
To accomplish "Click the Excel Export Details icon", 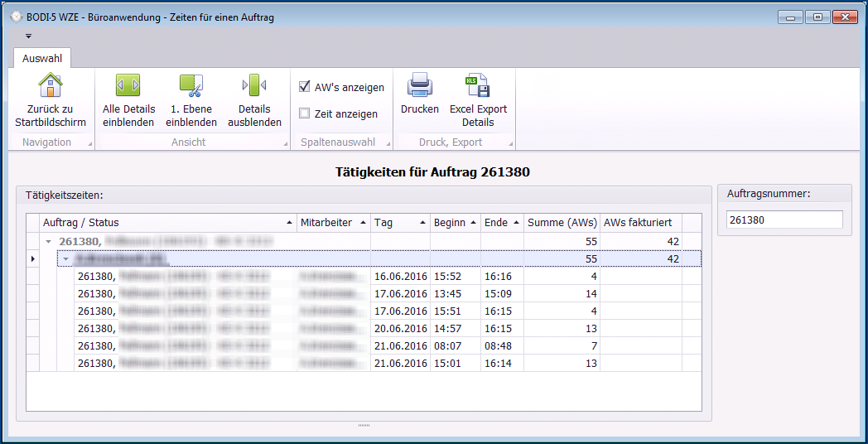I will click(478, 85).
